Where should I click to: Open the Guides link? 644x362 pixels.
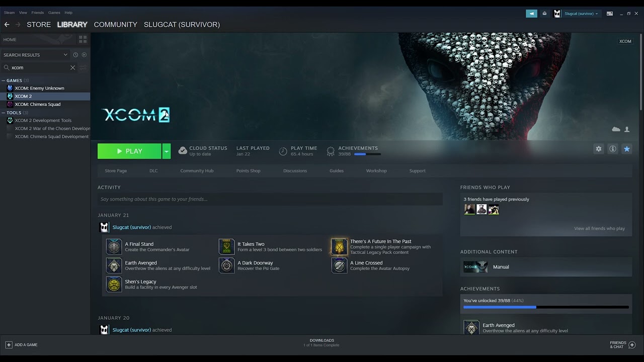pyautogui.click(x=337, y=171)
